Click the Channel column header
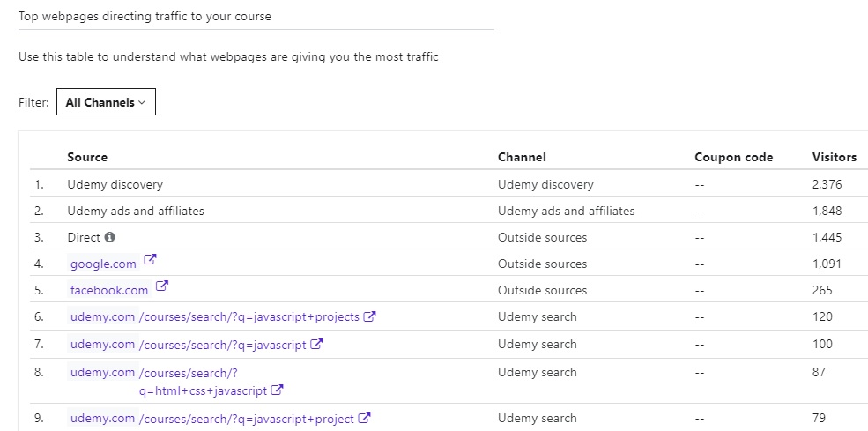The width and height of the screenshot is (868, 431). click(522, 157)
